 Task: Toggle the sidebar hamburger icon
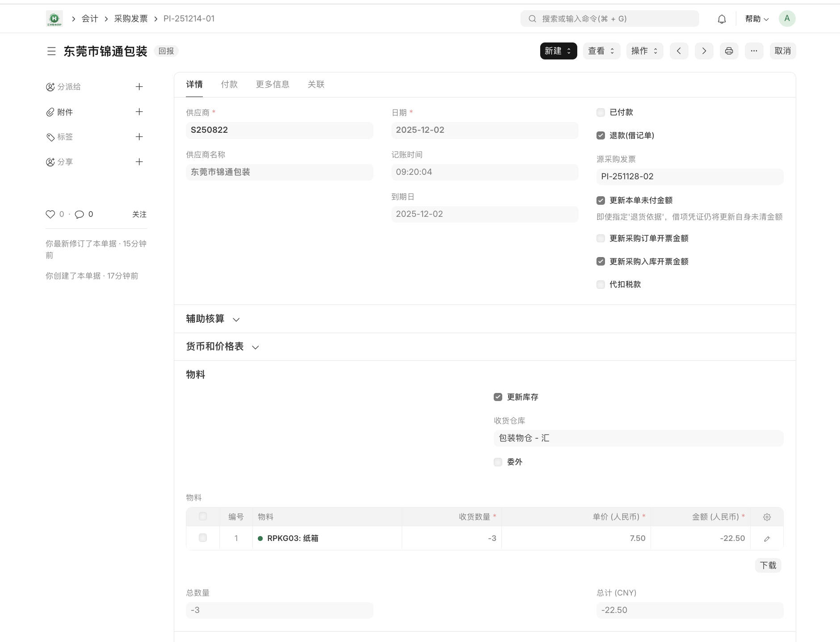51,51
